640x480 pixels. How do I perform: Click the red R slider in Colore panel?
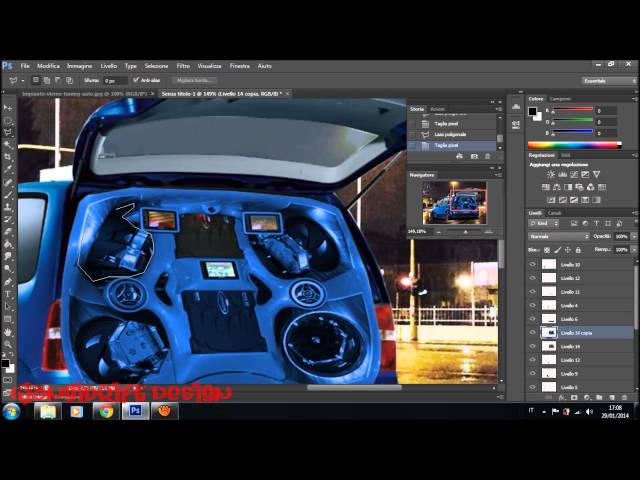tap(573, 109)
